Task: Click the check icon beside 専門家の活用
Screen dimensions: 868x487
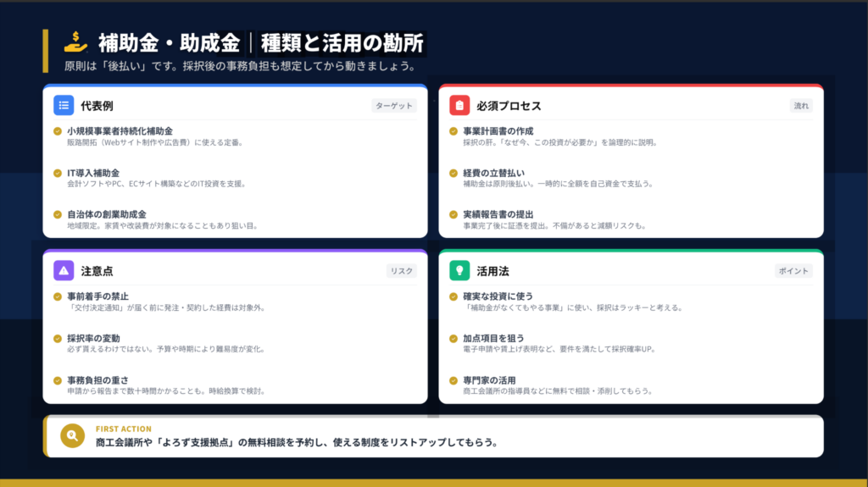Action: pyautogui.click(x=453, y=379)
